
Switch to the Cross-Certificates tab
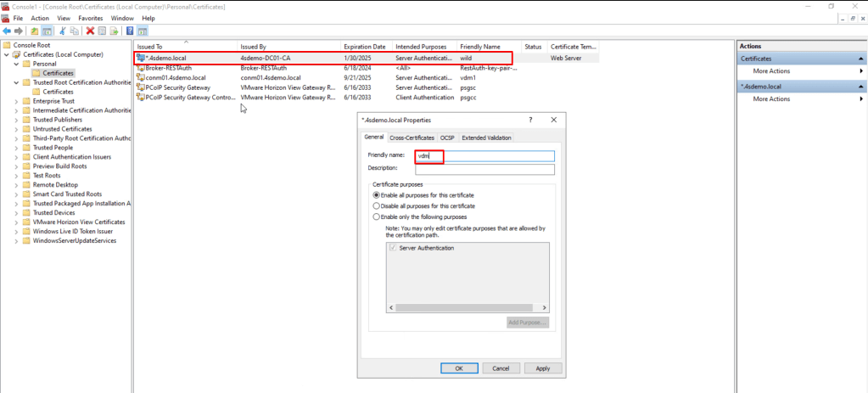[412, 138]
